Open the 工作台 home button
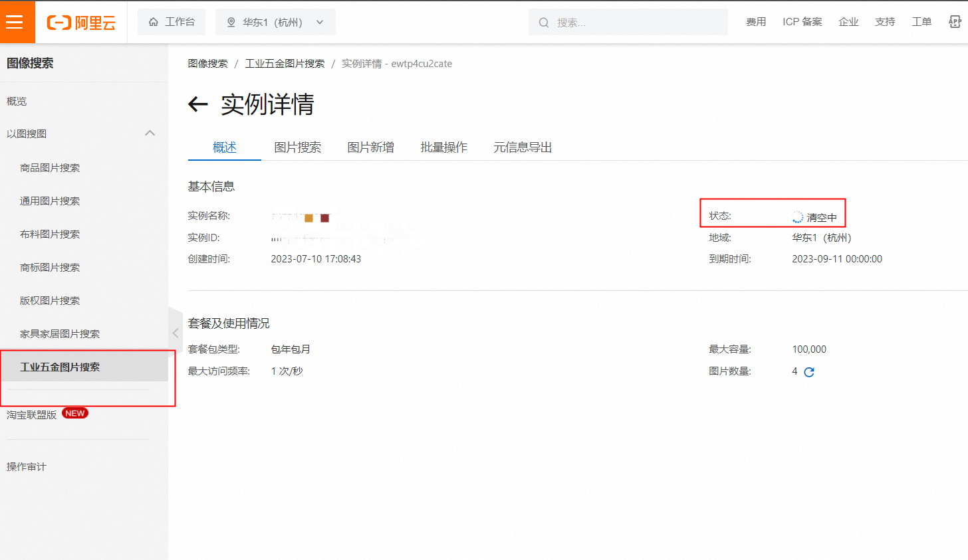968x560 pixels. [172, 22]
